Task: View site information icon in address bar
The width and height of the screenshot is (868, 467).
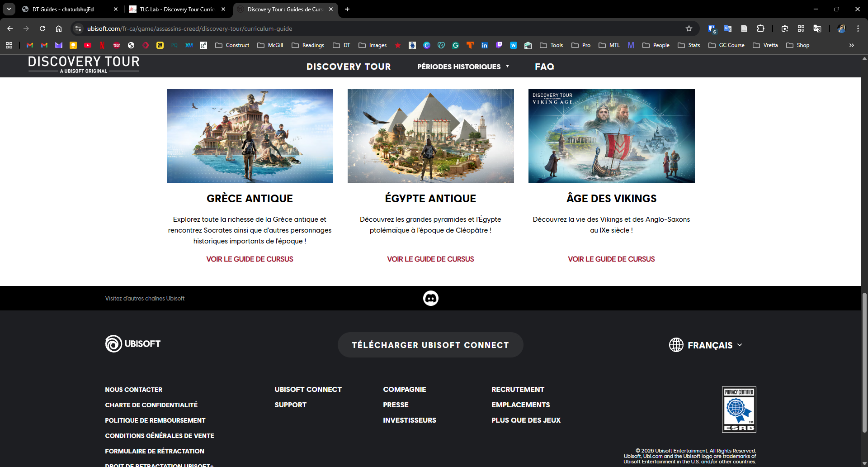Action: [x=78, y=29]
